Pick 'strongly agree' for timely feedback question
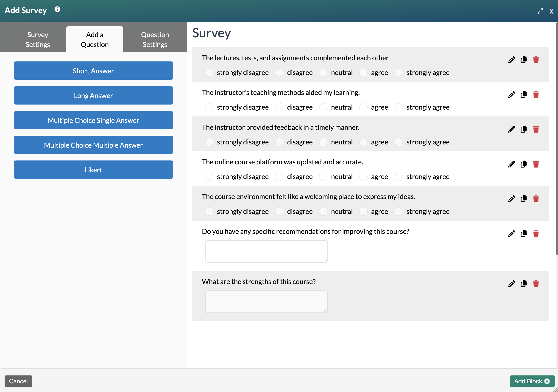The width and height of the screenshot is (558, 392). (399, 142)
